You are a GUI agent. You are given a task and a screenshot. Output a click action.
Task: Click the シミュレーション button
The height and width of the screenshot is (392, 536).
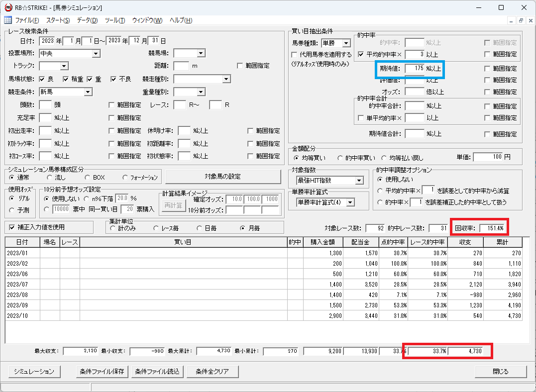pyautogui.click(x=34, y=372)
